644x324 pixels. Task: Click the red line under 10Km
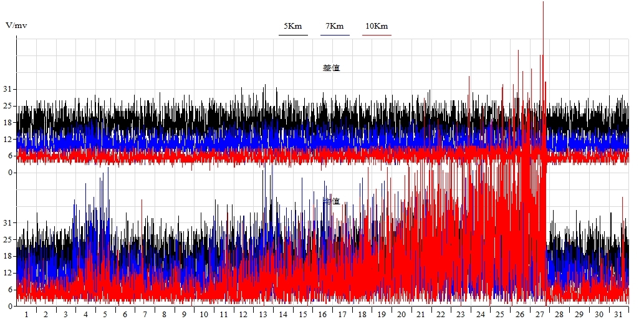pyautogui.click(x=377, y=35)
